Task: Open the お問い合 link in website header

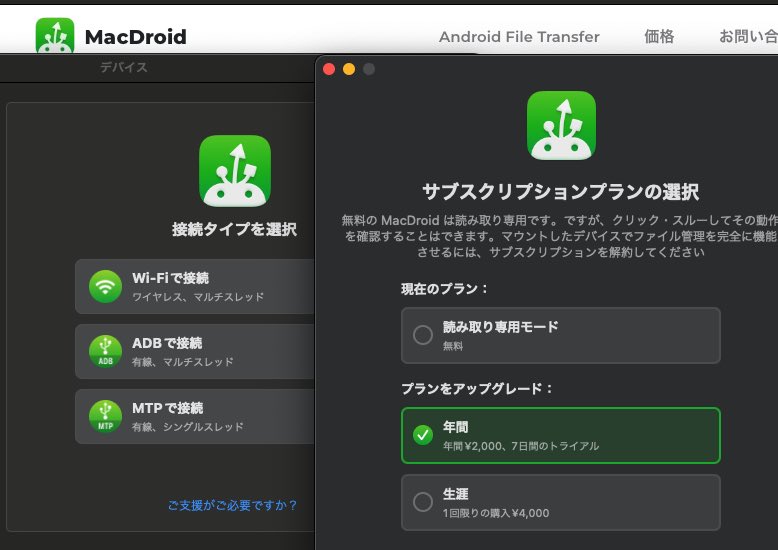Action: pyautogui.click(x=748, y=37)
